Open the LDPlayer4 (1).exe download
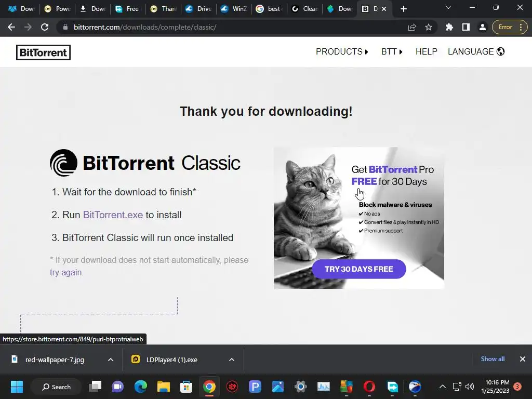The image size is (532, 399). pos(171,360)
